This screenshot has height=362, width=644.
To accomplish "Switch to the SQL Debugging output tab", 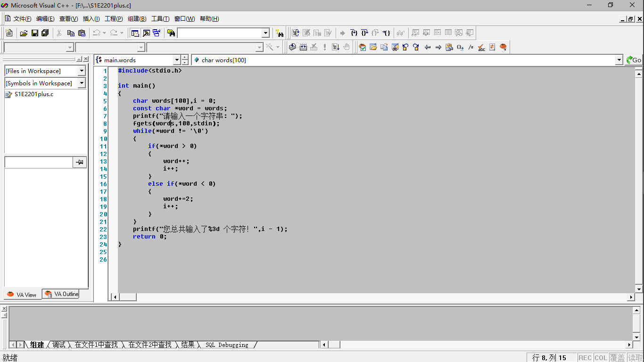I will pos(227,345).
